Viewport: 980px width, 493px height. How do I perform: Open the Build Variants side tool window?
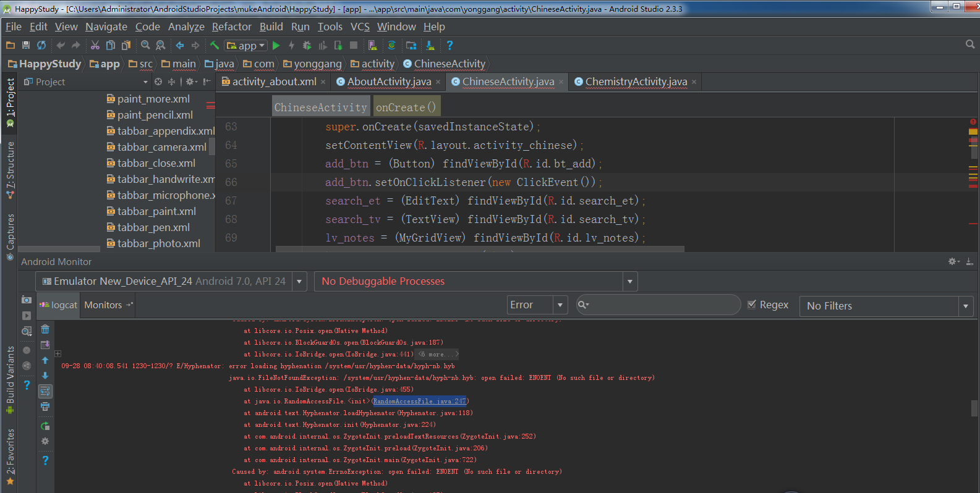[10, 379]
